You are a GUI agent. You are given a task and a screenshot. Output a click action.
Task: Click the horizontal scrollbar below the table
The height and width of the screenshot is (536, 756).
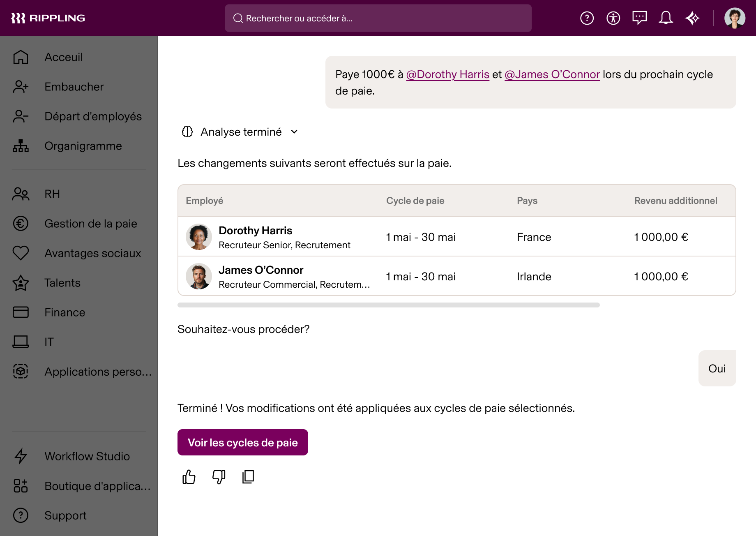[388, 305]
